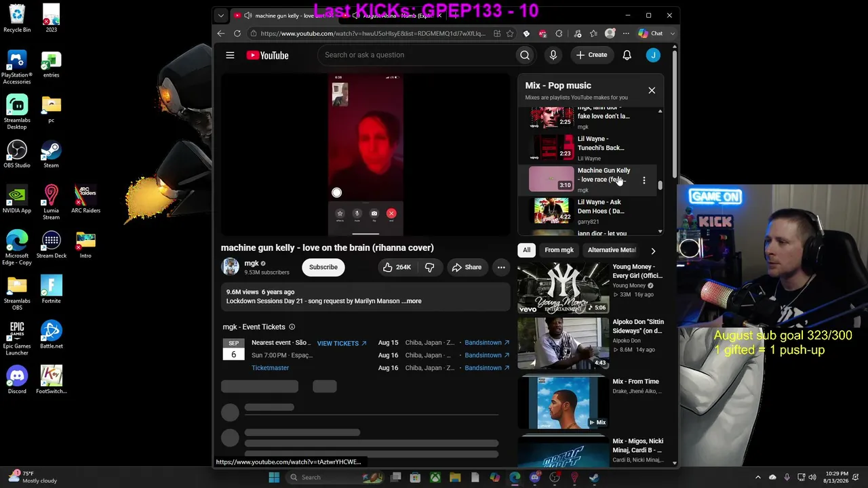Go to the YouTube home logo
The height and width of the screenshot is (488, 868).
267,55
